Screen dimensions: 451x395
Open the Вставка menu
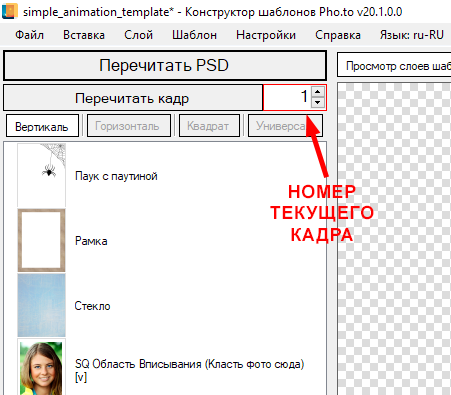[84, 35]
